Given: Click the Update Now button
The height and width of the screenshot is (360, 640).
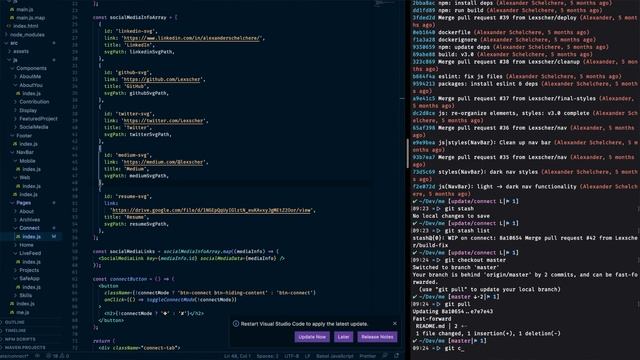Looking at the screenshot, I should tap(312, 337).
